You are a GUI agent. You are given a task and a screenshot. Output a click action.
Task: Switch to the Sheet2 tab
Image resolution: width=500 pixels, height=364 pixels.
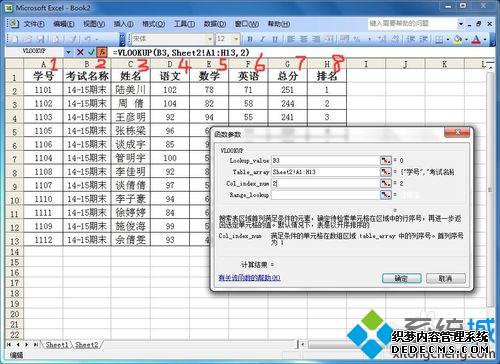click(x=87, y=345)
